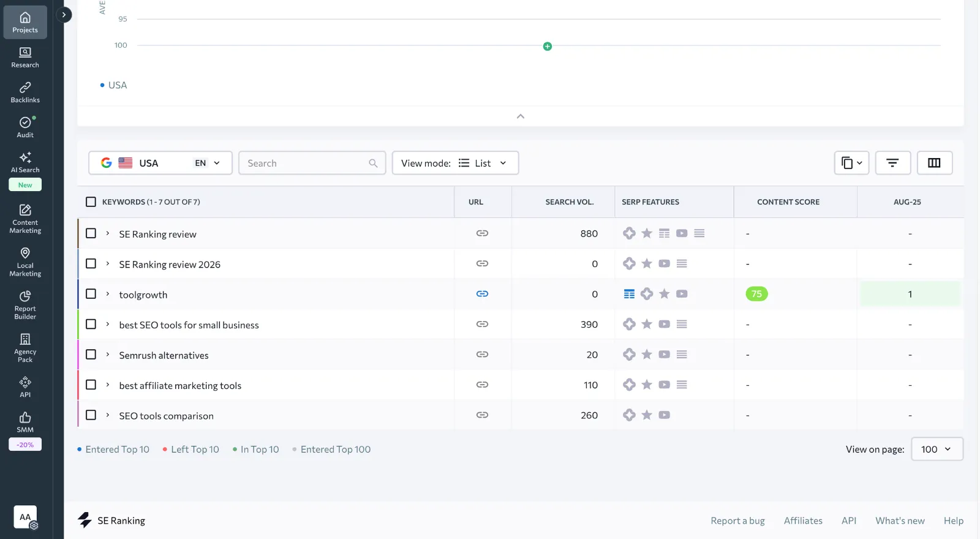Check the SE Ranking review 2026 checkbox
Image resolution: width=980 pixels, height=539 pixels.
pyautogui.click(x=91, y=263)
